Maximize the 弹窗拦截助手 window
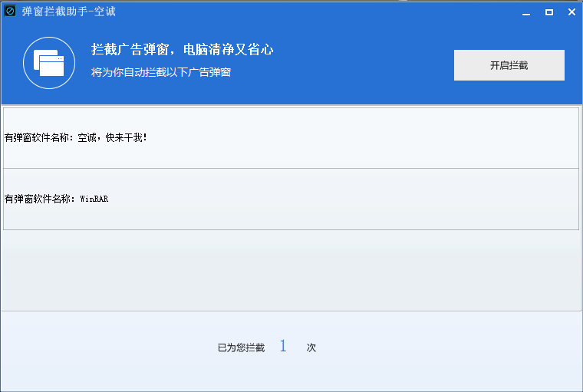The image size is (583, 392). pos(548,12)
